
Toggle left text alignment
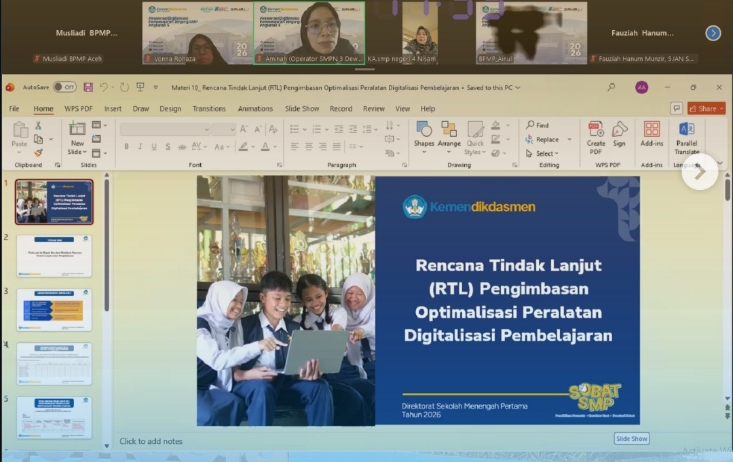point(295,146)
